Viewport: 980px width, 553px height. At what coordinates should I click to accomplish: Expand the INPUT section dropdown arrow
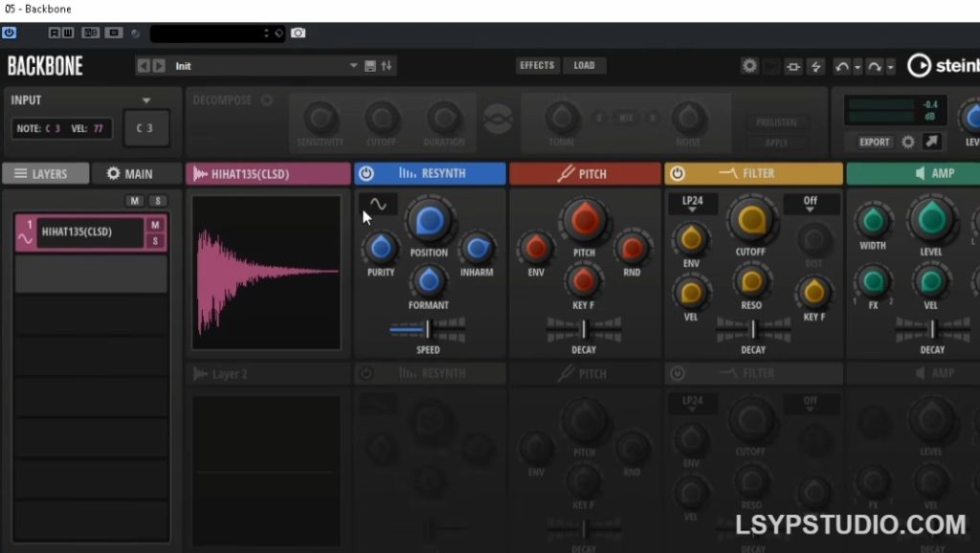coord(146,100)
